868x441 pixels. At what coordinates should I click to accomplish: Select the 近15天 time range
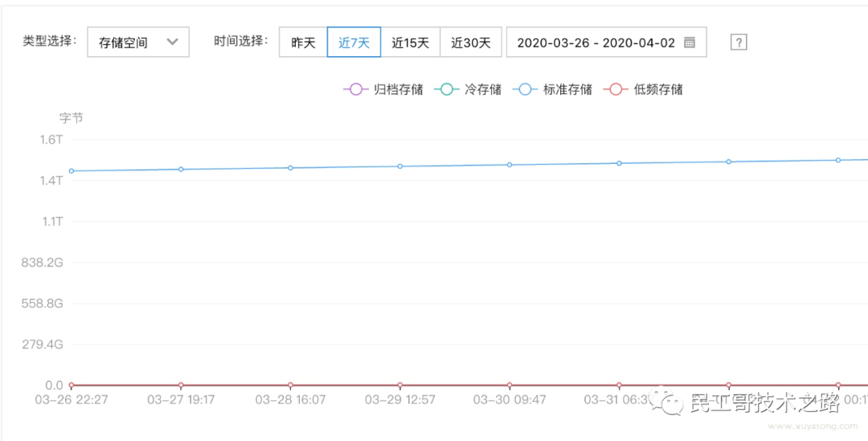[410, 42]
